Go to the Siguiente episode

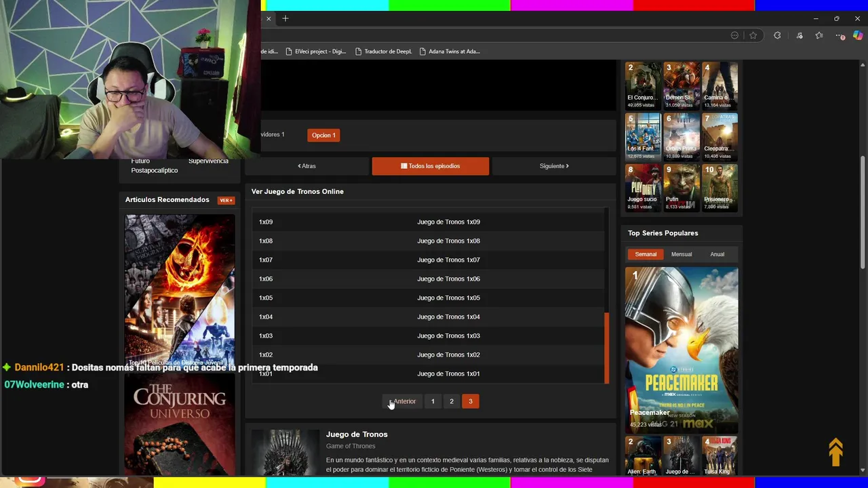(554, 166)
